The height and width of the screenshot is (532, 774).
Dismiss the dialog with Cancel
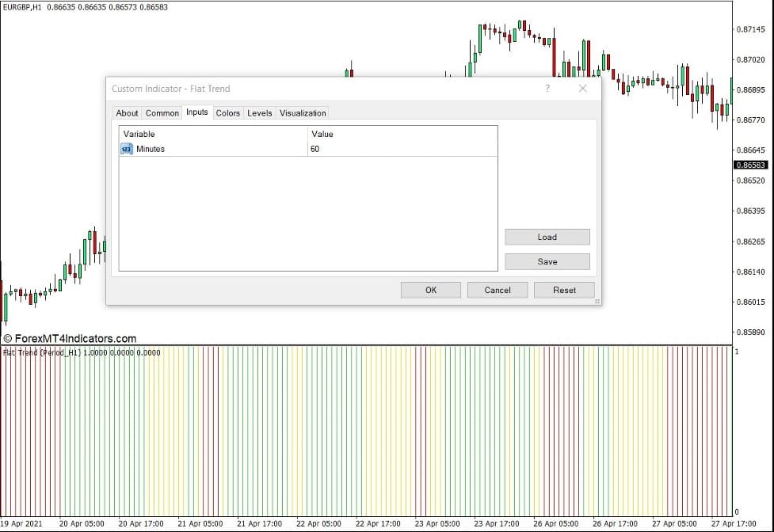point(498,290)
